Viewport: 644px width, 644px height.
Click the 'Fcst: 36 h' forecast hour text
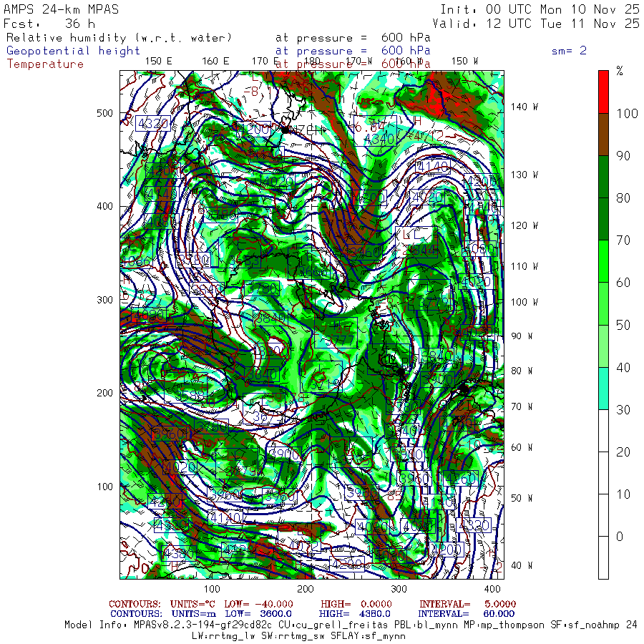pos(49,24)
